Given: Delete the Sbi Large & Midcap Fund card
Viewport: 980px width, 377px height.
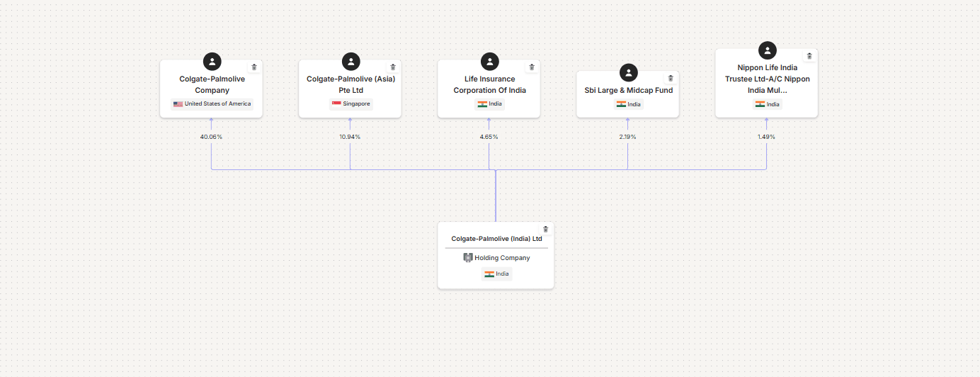Looking at the screenshot, I should pos(671,78).
